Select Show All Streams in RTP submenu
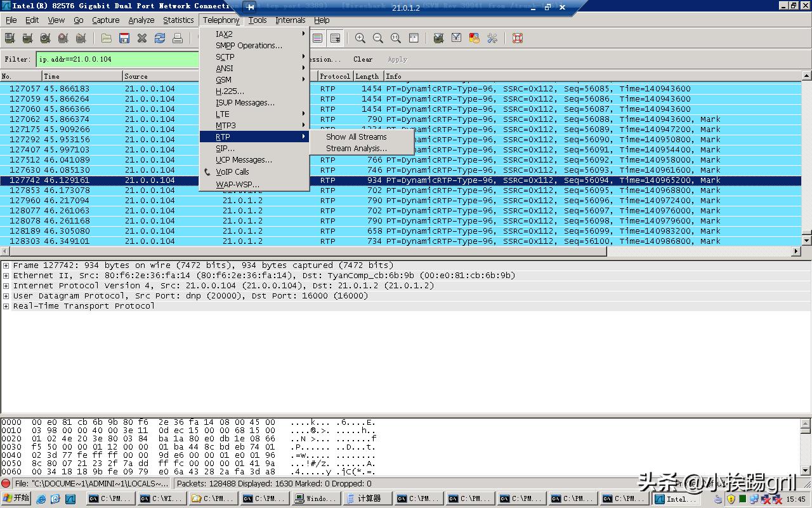Screen dimensions: 812x508 click(x=356, y=137)
